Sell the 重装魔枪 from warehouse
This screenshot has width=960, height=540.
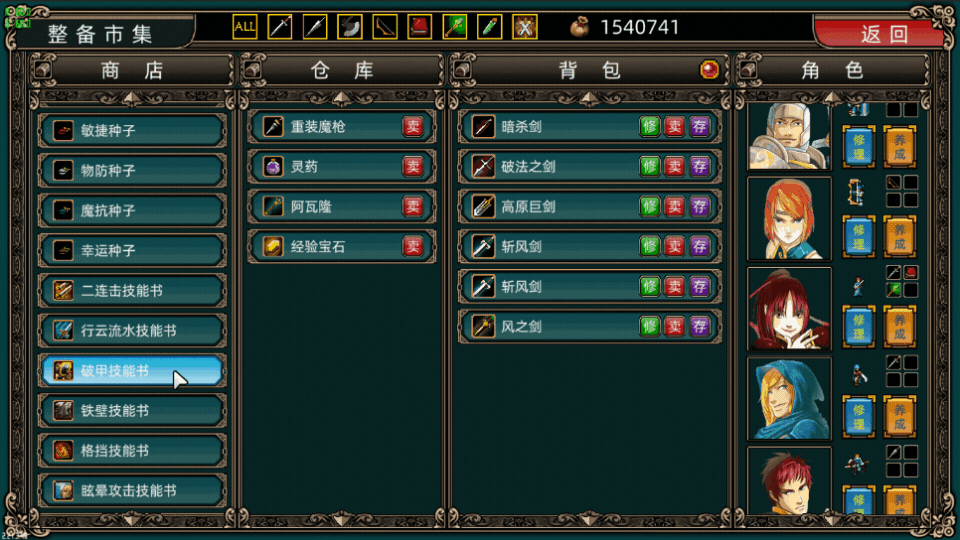pyautogui.click(x=413, y=127)
